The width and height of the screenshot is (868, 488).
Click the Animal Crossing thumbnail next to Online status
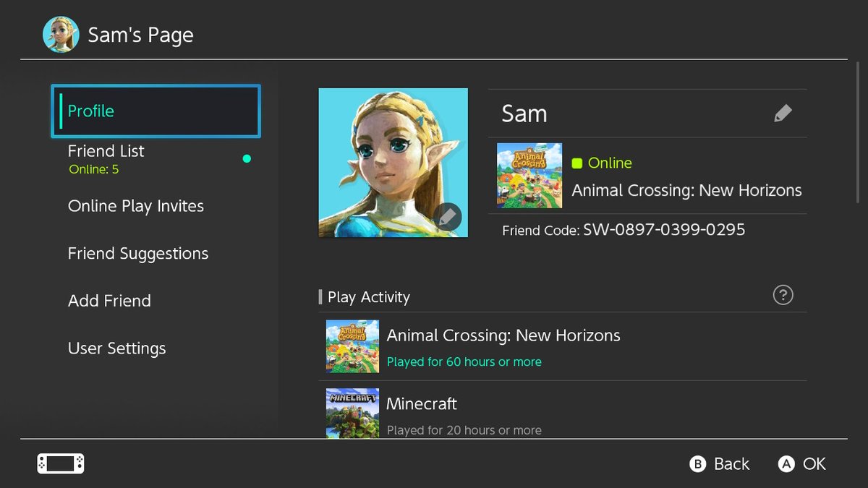tap(529, 176)
